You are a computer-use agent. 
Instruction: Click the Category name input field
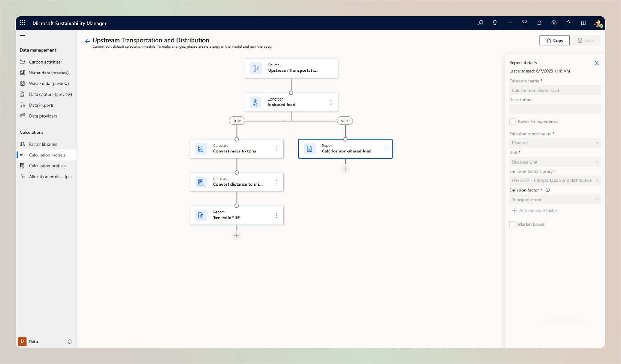point(555,90)
